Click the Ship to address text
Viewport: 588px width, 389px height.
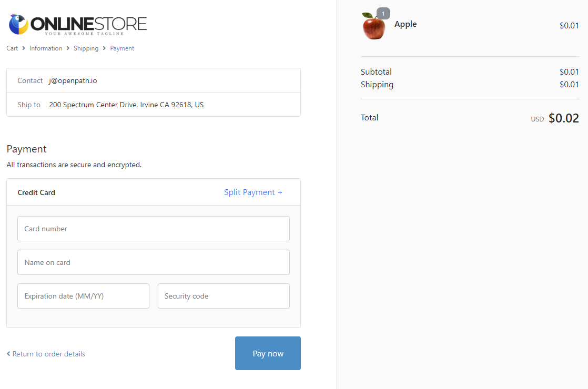coord(126,105)
